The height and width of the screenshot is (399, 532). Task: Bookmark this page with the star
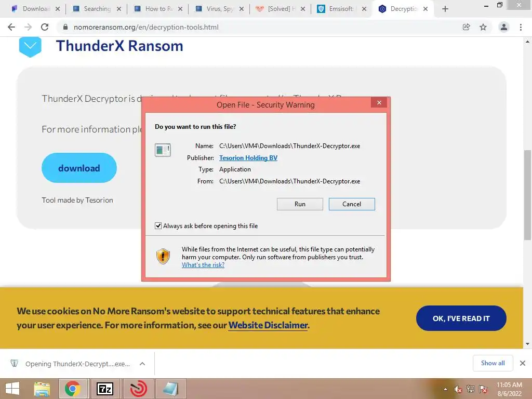click(x=483, y=27)
